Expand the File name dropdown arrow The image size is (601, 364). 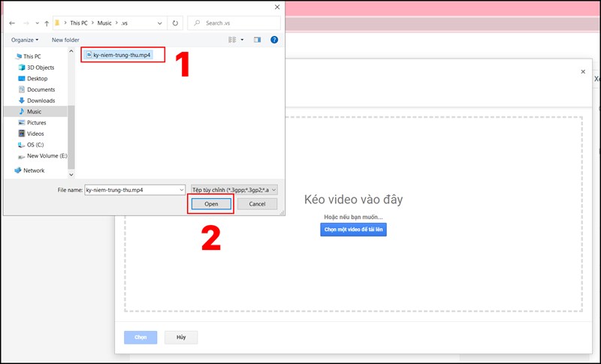pos(182,190)
